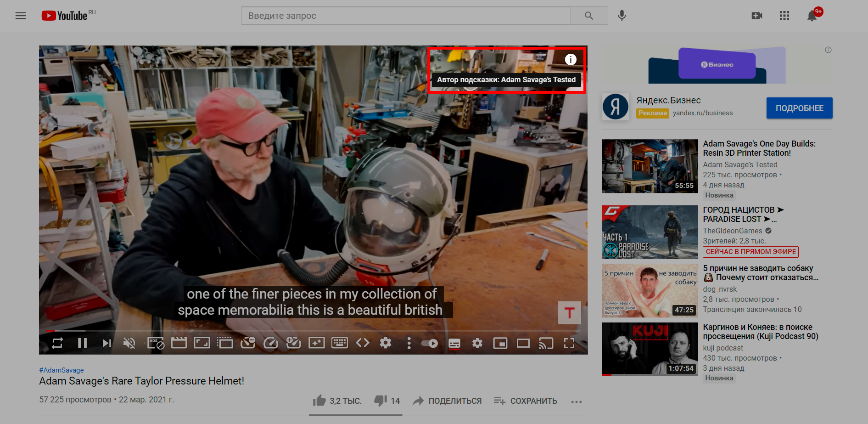
Task: Skip to the next video
Action: [106, 343]
